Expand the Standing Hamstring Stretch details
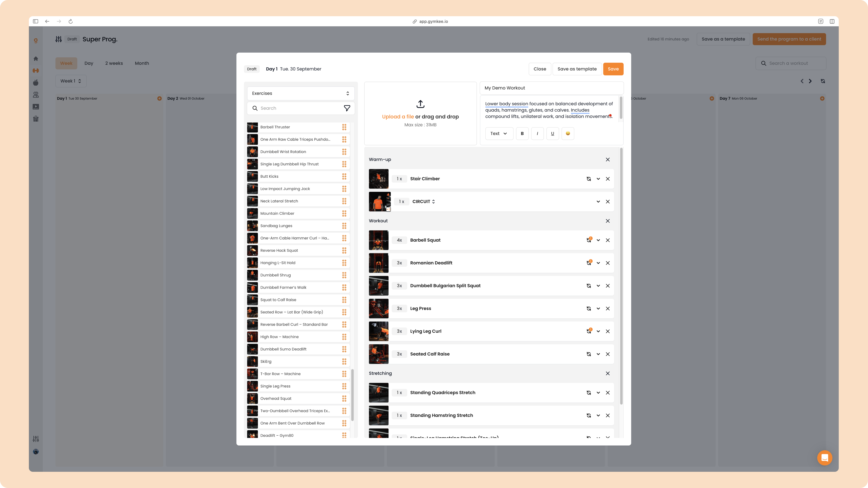 point(598,416)
